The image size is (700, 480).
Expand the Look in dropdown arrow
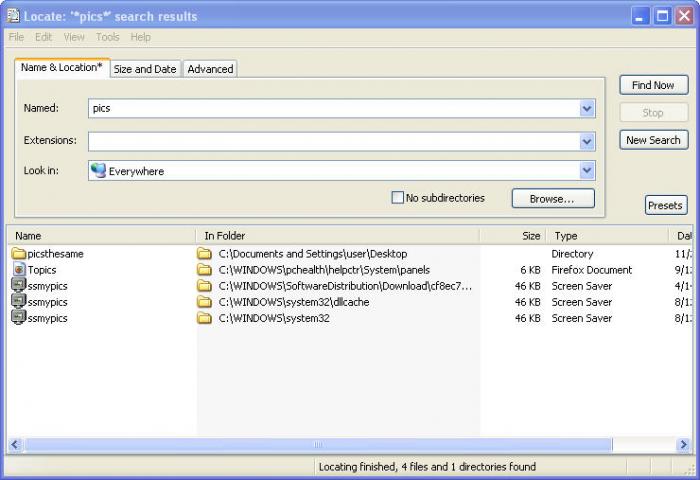pyautogui.click(x=587, y=171)
